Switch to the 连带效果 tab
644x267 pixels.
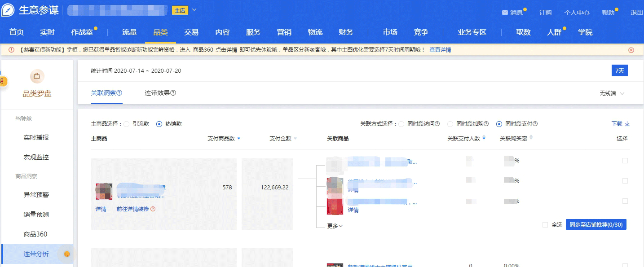coord(157,93)
